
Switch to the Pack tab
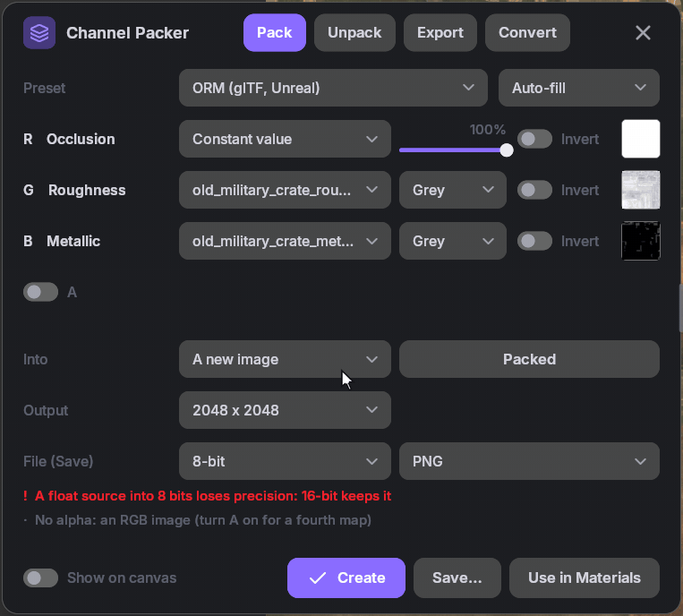tap(275, 32)
